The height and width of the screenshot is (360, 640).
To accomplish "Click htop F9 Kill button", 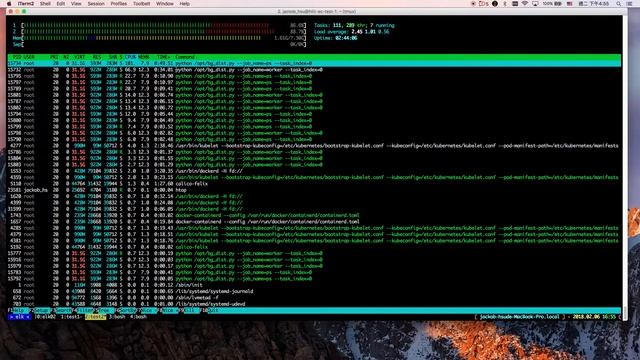I will pyautogui.click(x=189, y=311).
